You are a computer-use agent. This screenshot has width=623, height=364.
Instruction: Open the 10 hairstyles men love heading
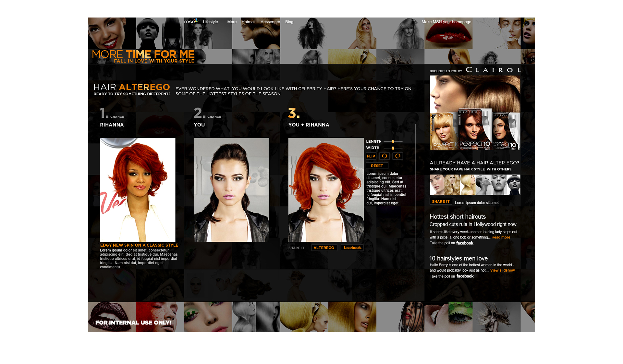point(458,258)
